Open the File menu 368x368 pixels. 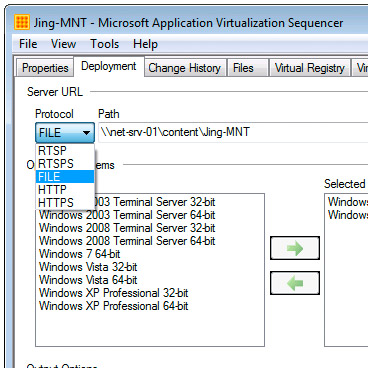(28, 44)
